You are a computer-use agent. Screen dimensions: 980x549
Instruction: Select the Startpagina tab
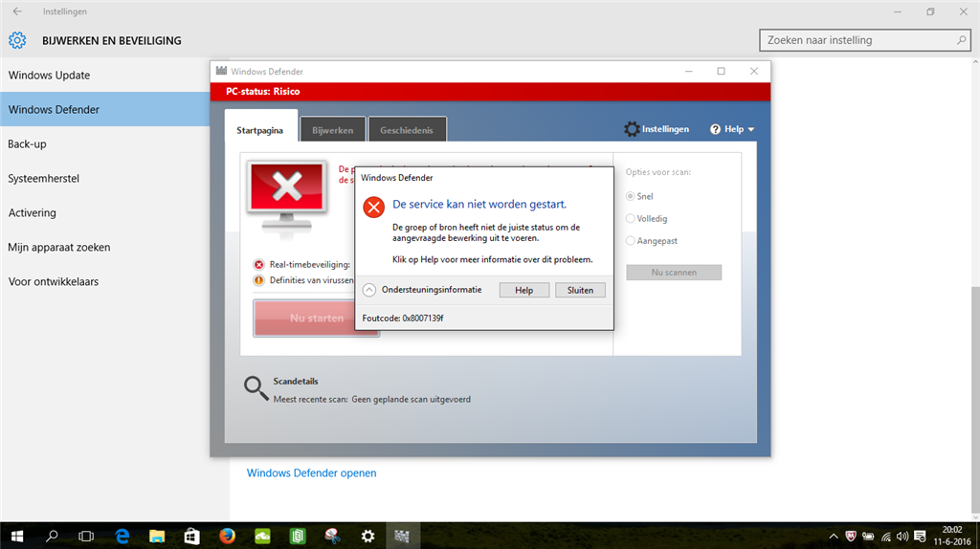260,130
